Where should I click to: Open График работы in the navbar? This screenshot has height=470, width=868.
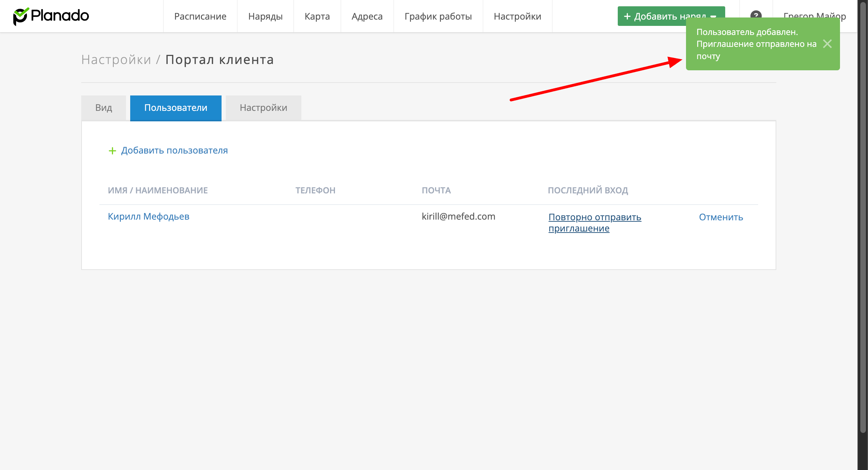[438, 16]
